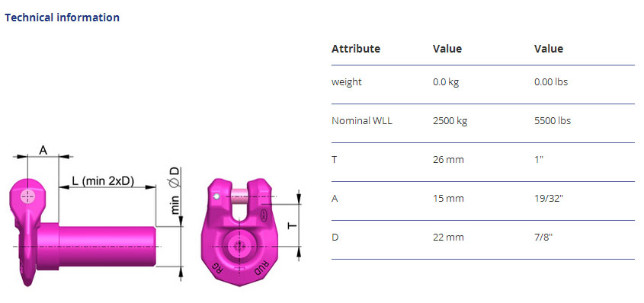Click the T dimension label on drawing
The image size is (644, 303).
point(291,226)
